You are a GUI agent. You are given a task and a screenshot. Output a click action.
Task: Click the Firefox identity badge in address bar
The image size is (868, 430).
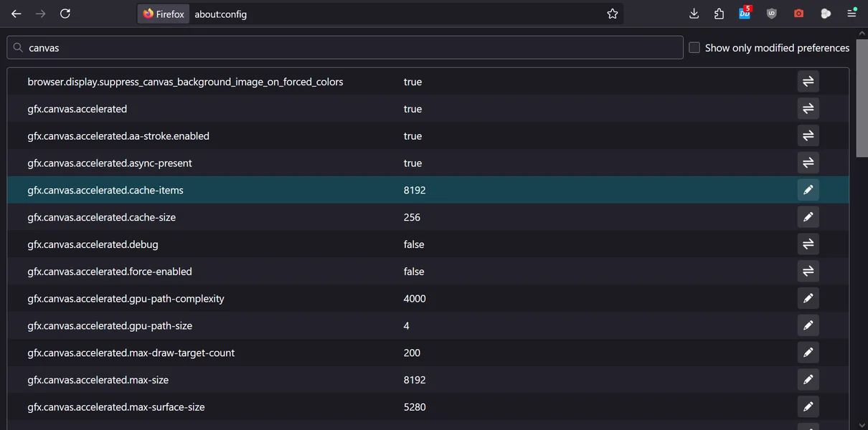point(164,14)
